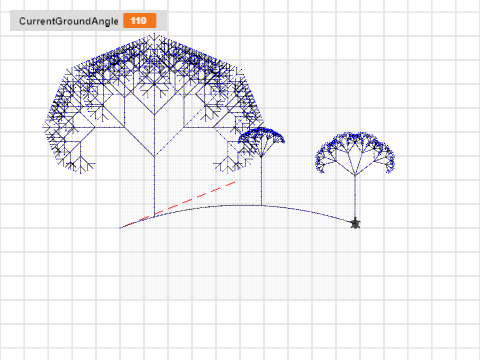Screen dimensions: 480x360
Task: Click the CurrentGroundAngle variable monitor label
Action: click(x=69, y=21)
